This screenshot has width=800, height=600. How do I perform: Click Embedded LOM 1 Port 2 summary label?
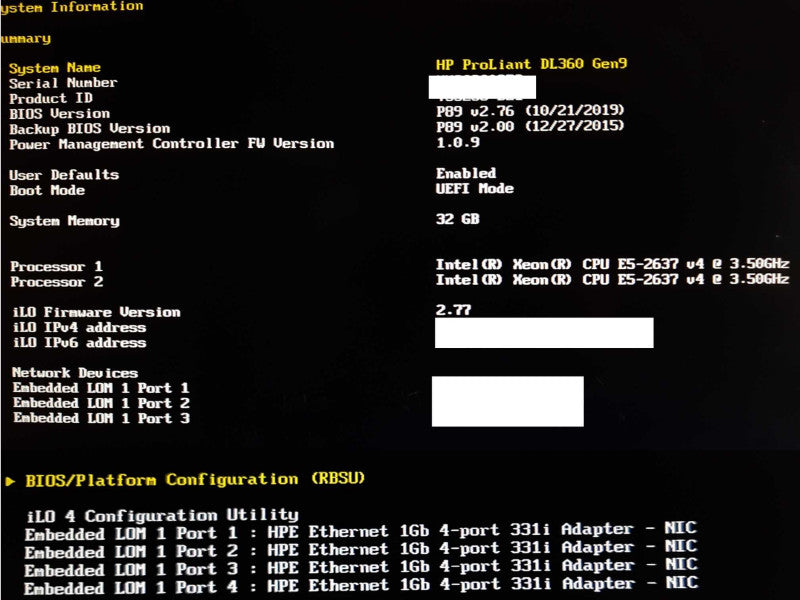click(x=101, y=404)
